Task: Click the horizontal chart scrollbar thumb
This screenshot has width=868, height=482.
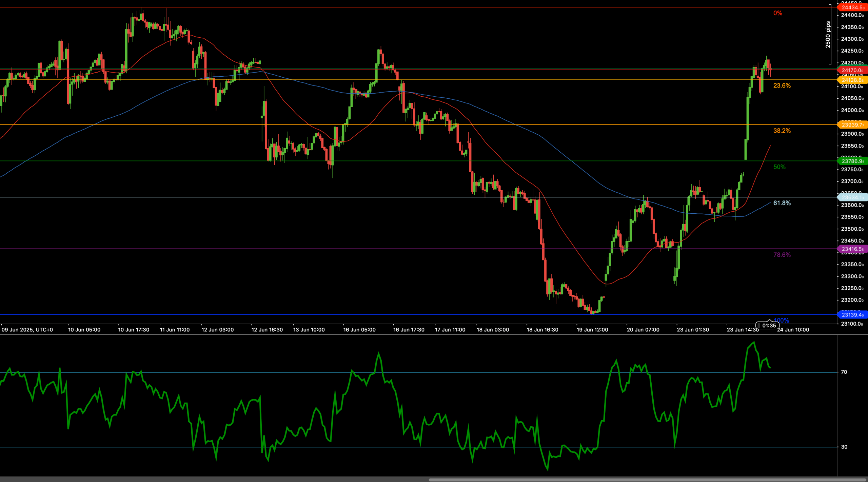Action: (647, 480)
